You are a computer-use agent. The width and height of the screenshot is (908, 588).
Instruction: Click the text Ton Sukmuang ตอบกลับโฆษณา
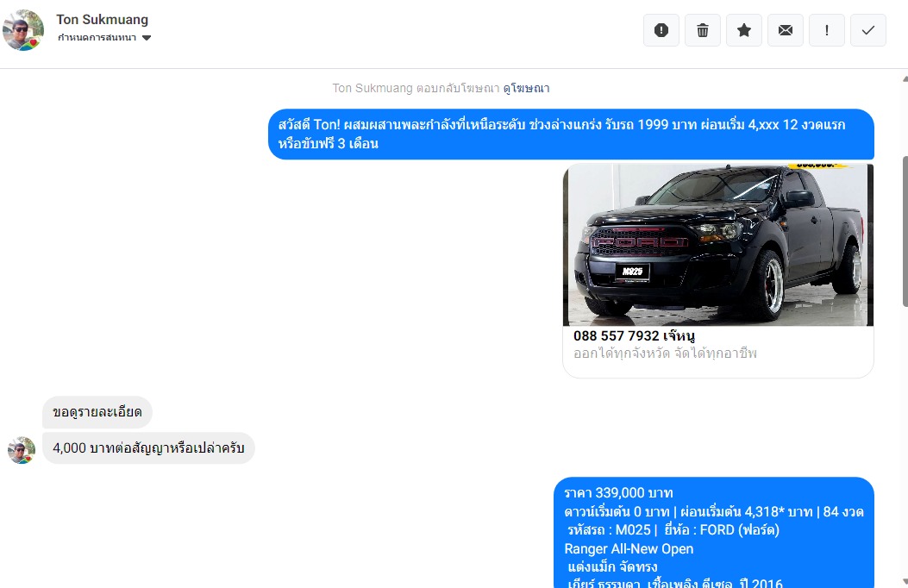coord(416,88)
